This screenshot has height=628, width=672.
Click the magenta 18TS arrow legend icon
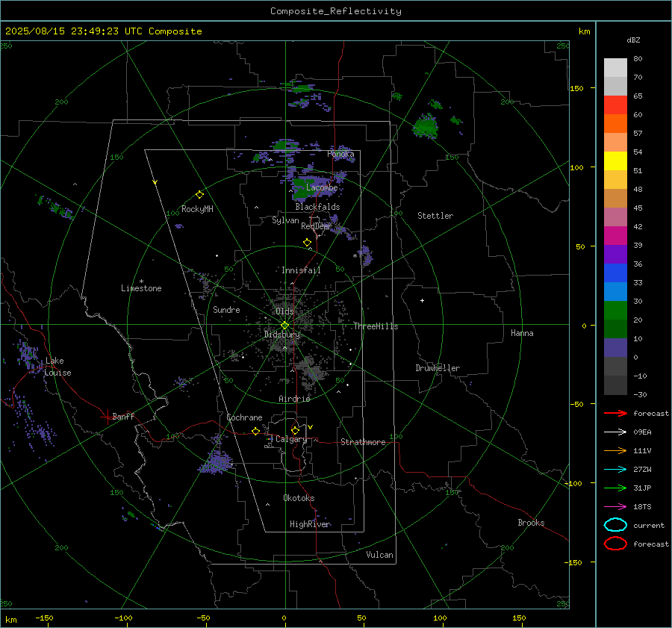615,507
